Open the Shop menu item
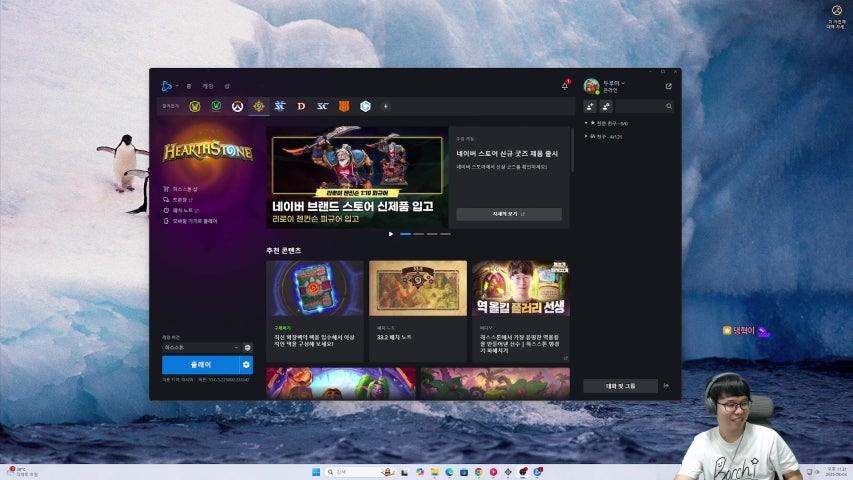853x480 pixels. [227, 86]
